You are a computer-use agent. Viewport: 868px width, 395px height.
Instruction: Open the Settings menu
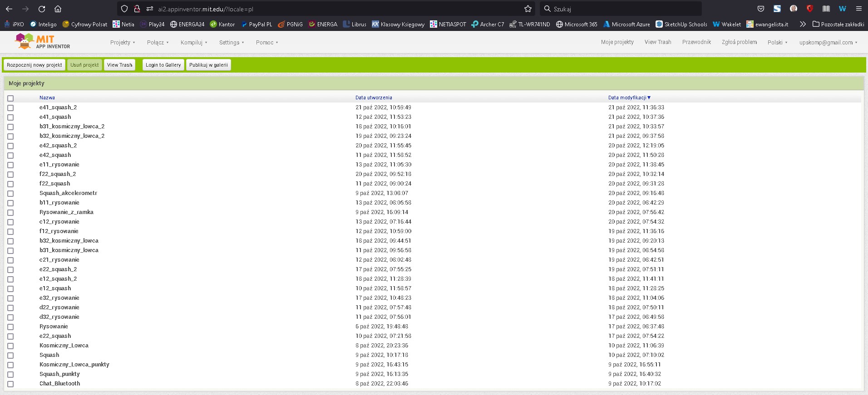(232, 43)
